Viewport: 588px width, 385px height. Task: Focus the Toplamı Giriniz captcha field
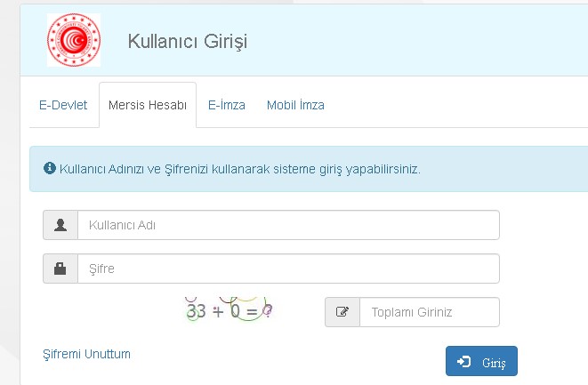click(430, 312)
